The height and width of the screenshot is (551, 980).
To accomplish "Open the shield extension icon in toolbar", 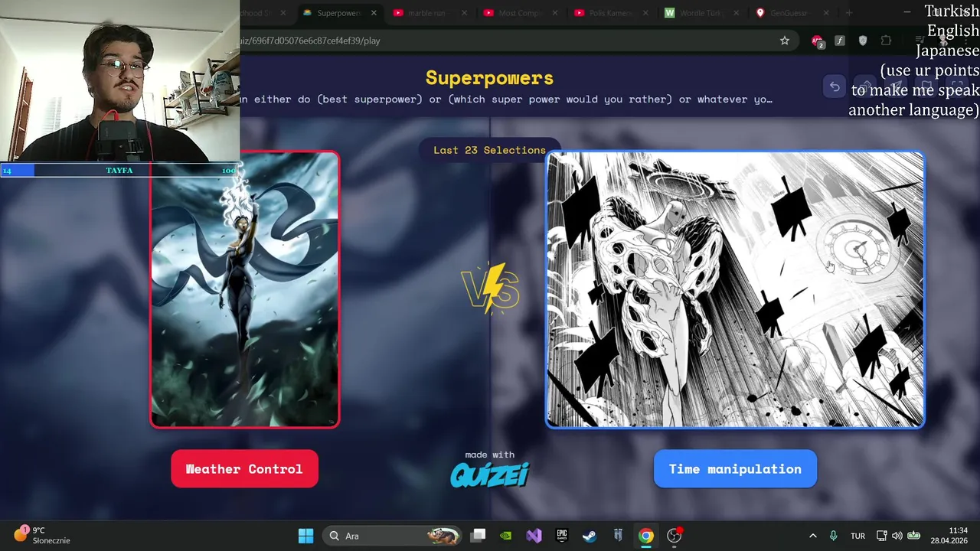I will 863,41.
